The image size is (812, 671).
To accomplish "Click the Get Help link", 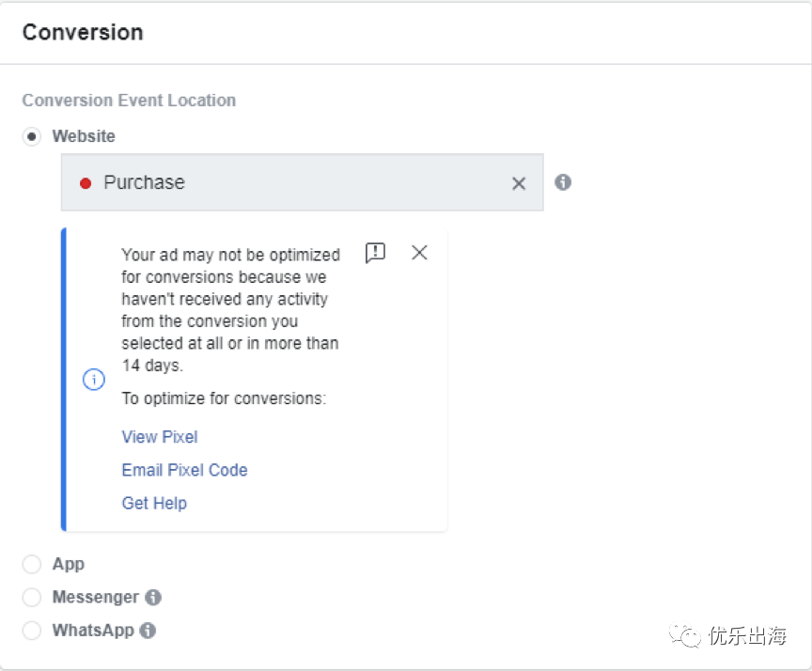I will (x=154, y=503).
